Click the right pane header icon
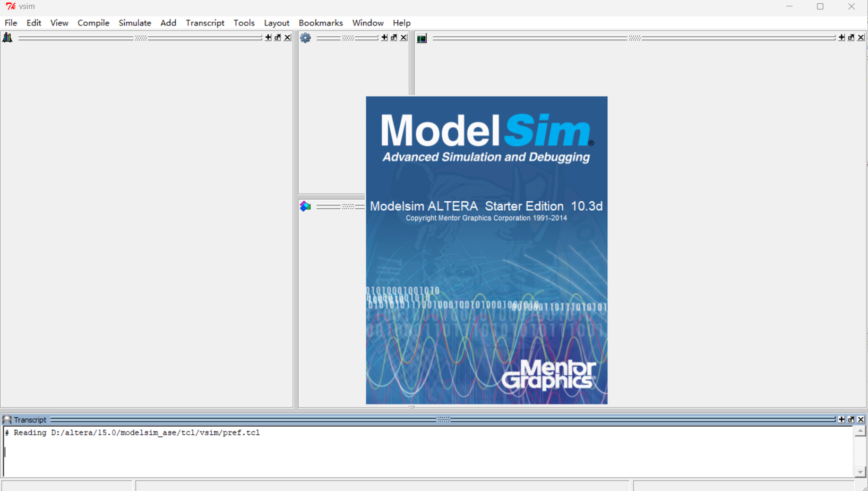 pos(422,38)
